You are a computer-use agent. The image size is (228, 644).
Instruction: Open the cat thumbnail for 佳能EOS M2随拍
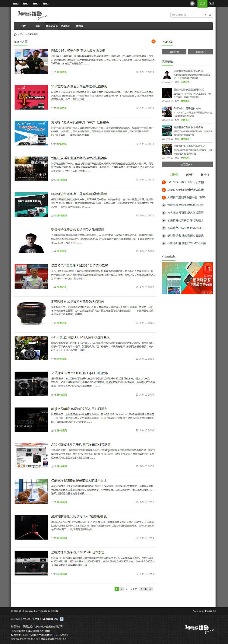(31, 491)
